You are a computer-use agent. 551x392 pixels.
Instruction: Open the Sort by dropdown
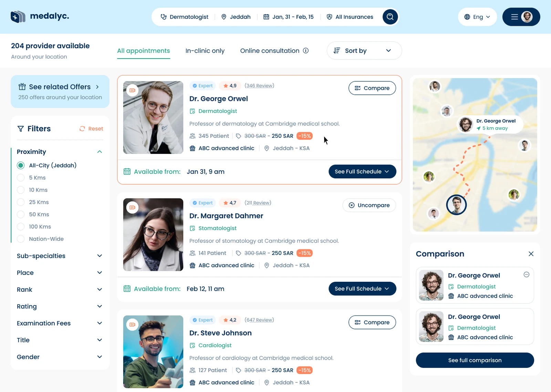(x=364, y=51)
